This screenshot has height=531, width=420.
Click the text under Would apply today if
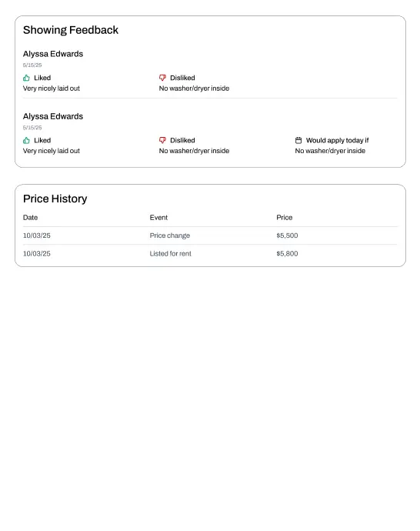pos(330,151)
